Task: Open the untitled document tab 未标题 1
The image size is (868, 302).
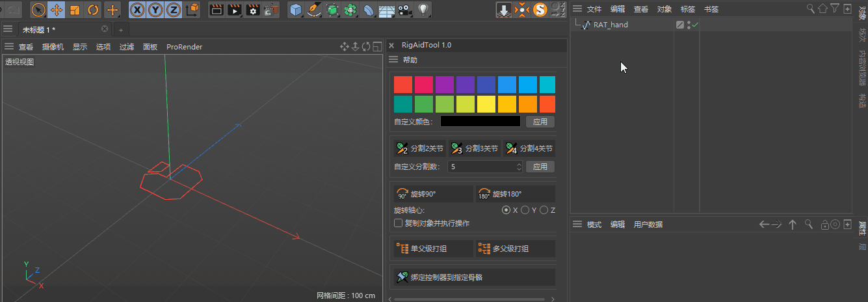Action: click(x=39, y=30)
